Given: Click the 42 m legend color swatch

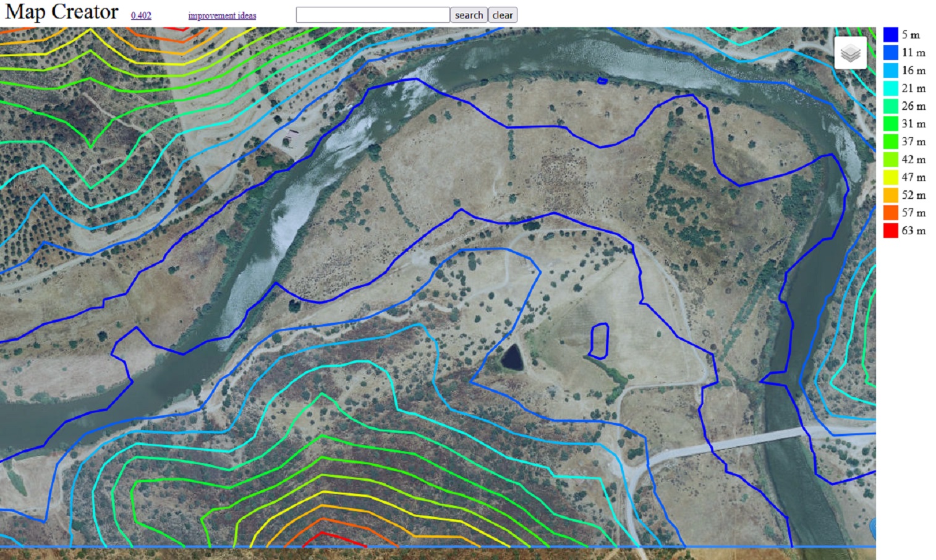Looking at the screenshot, I should [x=890, y=159].
